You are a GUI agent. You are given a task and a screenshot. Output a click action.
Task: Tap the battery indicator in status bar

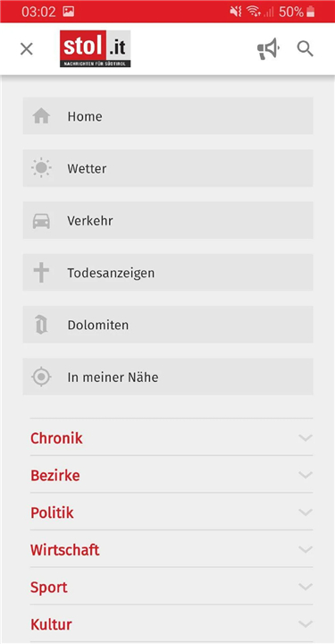point(311,12)
